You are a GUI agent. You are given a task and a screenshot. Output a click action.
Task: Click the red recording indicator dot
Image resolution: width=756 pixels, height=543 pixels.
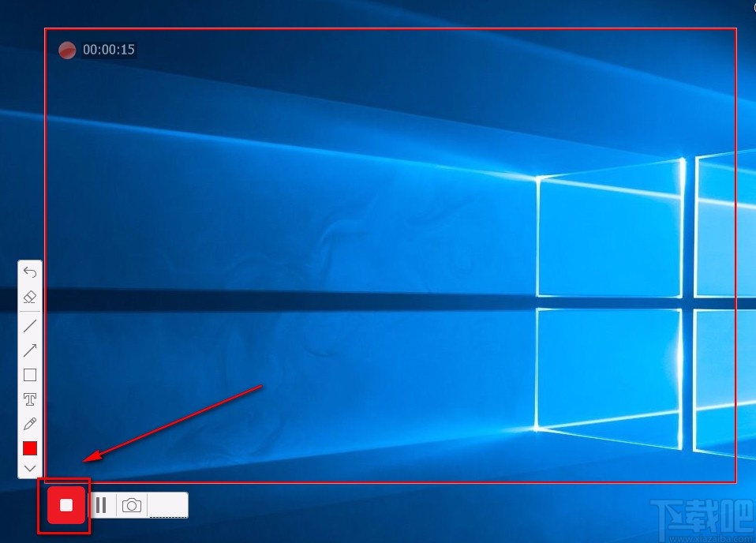click(x=67, y=51)
